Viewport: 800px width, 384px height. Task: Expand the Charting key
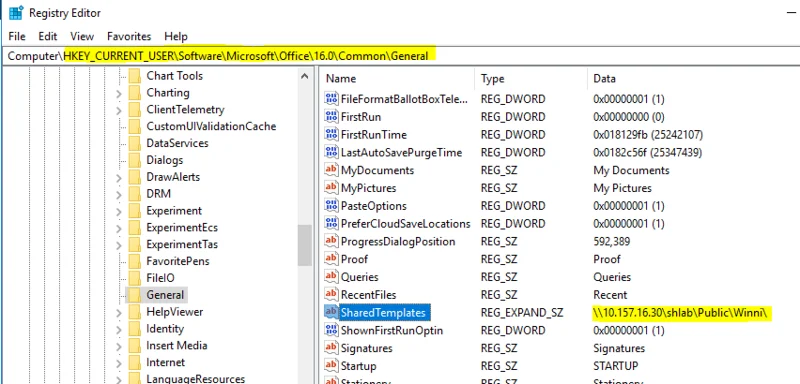119,93
